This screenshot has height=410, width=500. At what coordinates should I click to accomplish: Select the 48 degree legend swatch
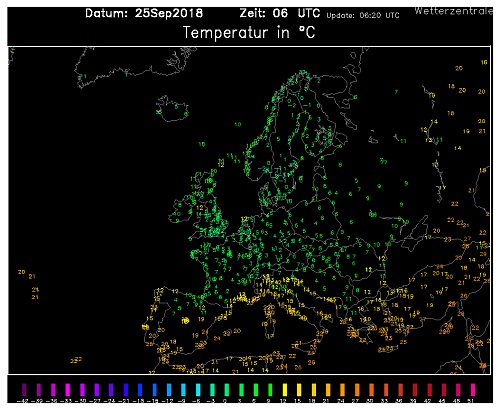click(x=458, y=390)
